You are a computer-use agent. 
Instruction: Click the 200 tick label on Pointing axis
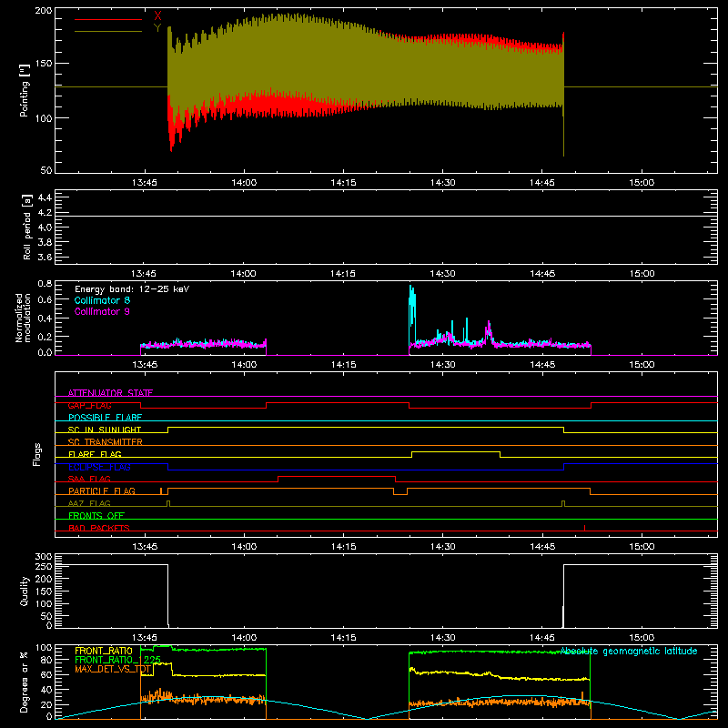[44, 10]
